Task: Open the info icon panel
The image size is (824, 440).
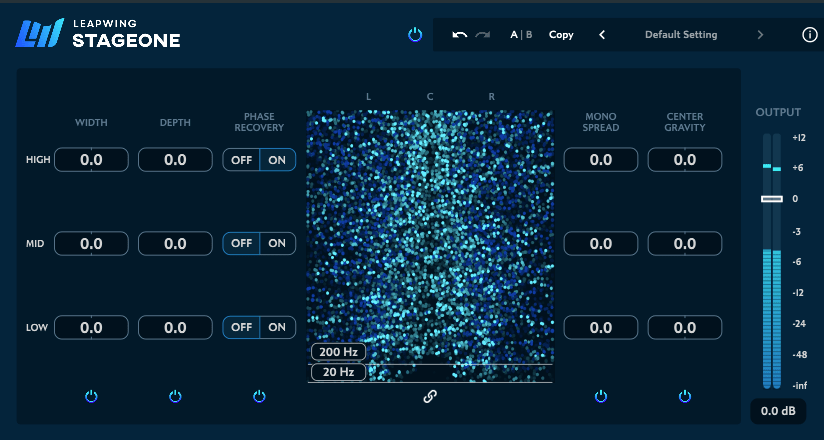Action: [x=809, y=35]
